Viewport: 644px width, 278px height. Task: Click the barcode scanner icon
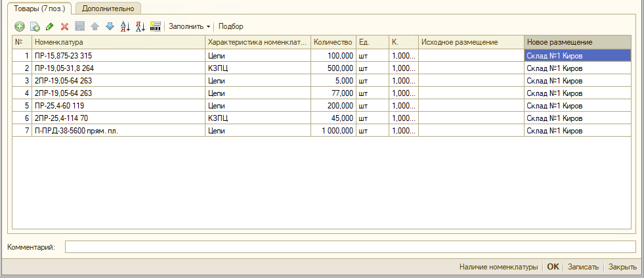pos(156,26)
